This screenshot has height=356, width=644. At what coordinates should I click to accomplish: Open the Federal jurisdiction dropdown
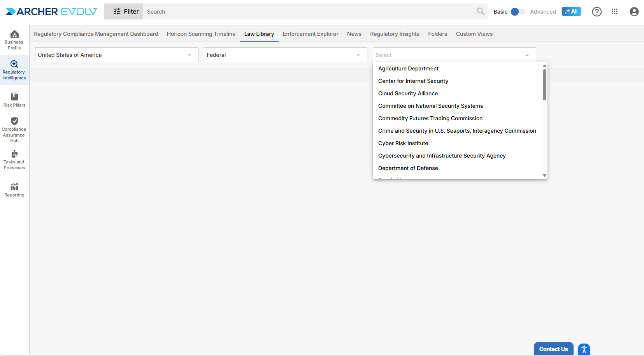click(x=285, y=55)
